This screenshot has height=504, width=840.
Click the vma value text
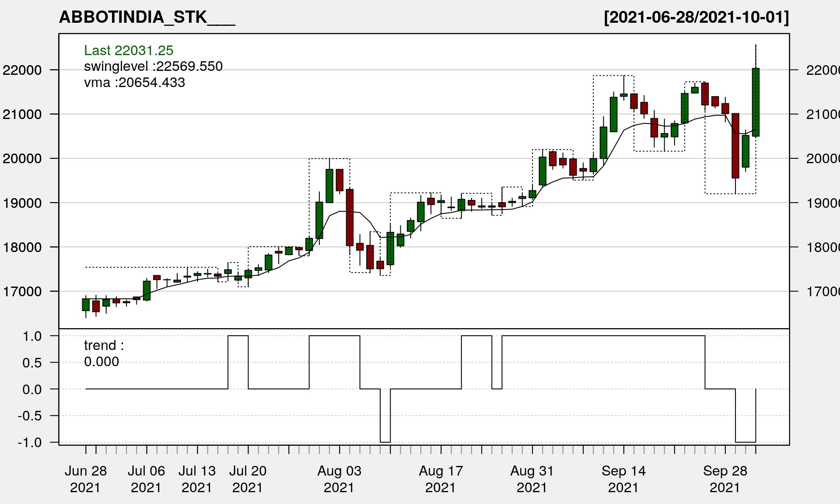pyautogui.click(x=134, y=83)
